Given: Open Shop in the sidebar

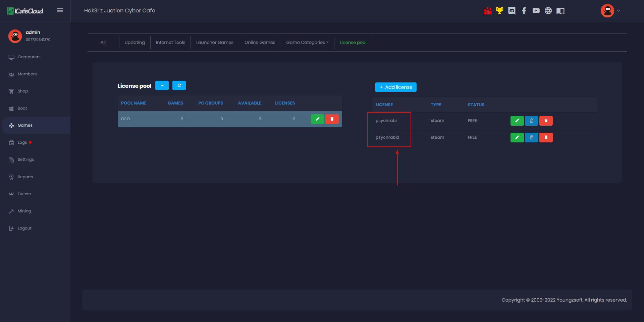Looking at the screenshot, I should point(35,91).
